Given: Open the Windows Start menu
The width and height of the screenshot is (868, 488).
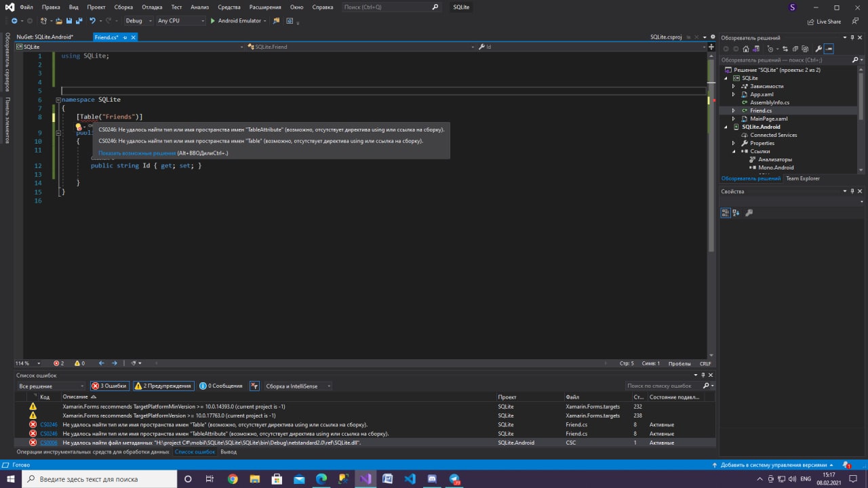Looking at the screenshot, I should [x=11, y=479].
